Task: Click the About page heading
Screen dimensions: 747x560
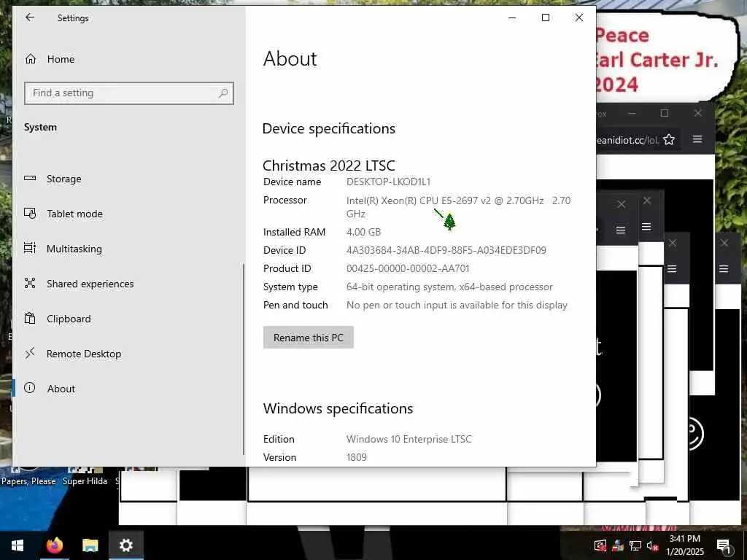Action: (290, 58)
